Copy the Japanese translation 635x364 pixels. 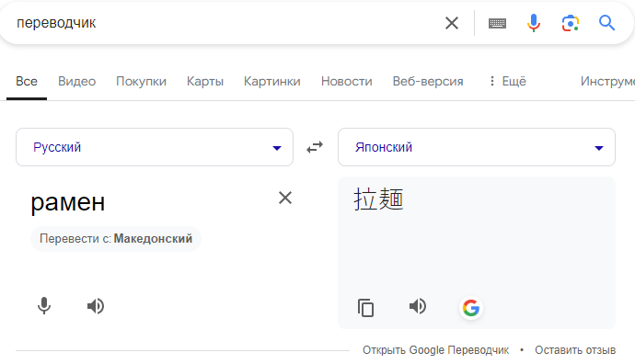[365, 308]
